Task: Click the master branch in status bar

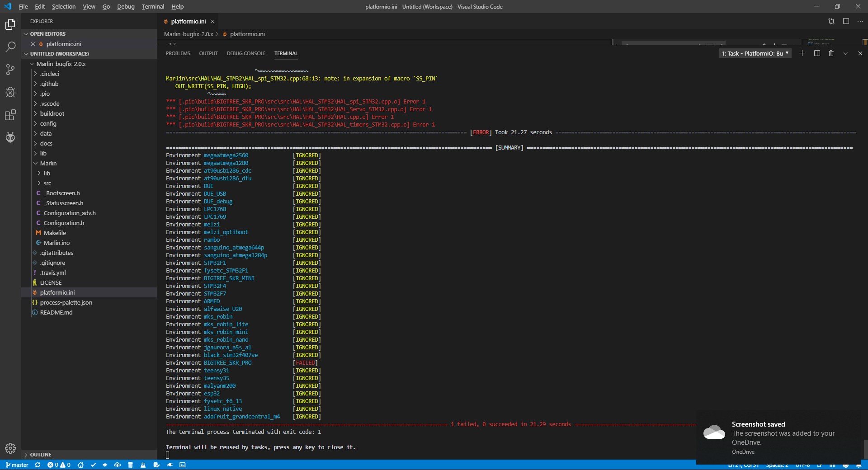Action: tap(17, 465)
